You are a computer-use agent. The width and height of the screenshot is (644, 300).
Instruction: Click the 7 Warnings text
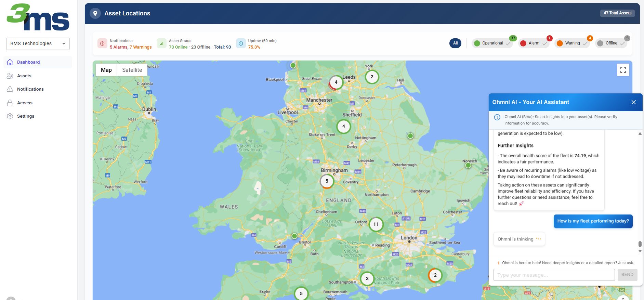click(141, 47)
